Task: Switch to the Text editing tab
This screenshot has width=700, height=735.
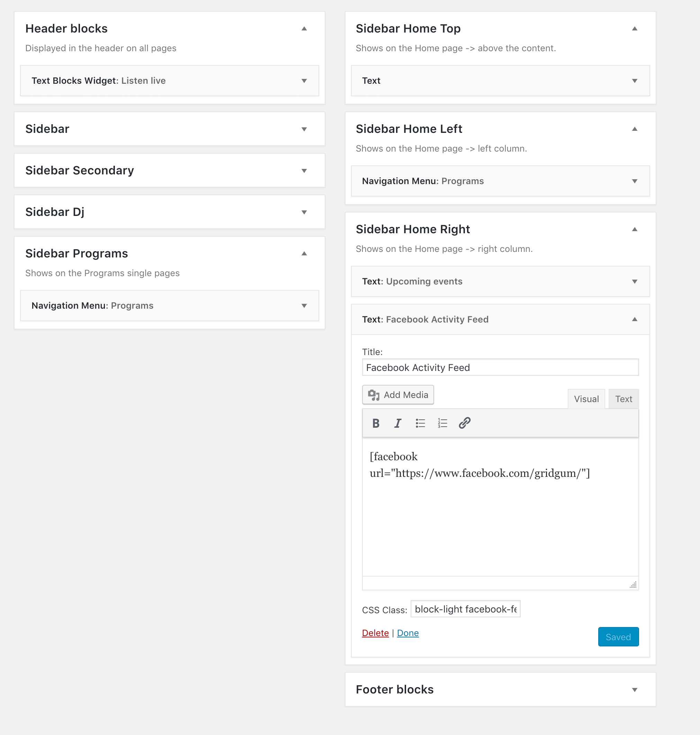Action: (x=623, y=399)
